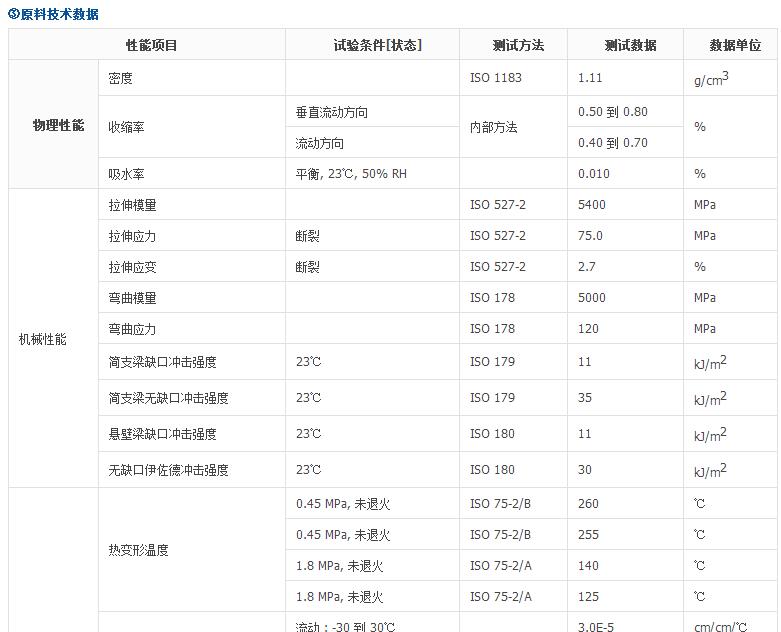Click the 5400 tensile modulus value

(x=592, y=205)
